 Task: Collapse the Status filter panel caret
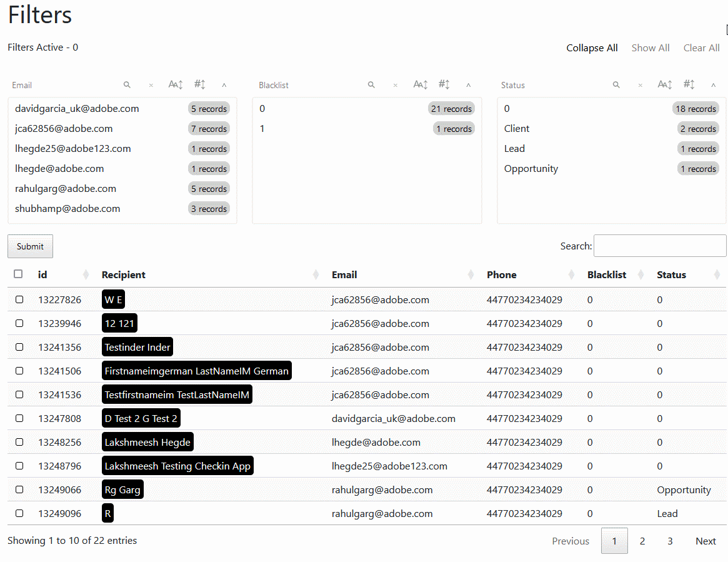pyautogui.click(x=714, y=85)
